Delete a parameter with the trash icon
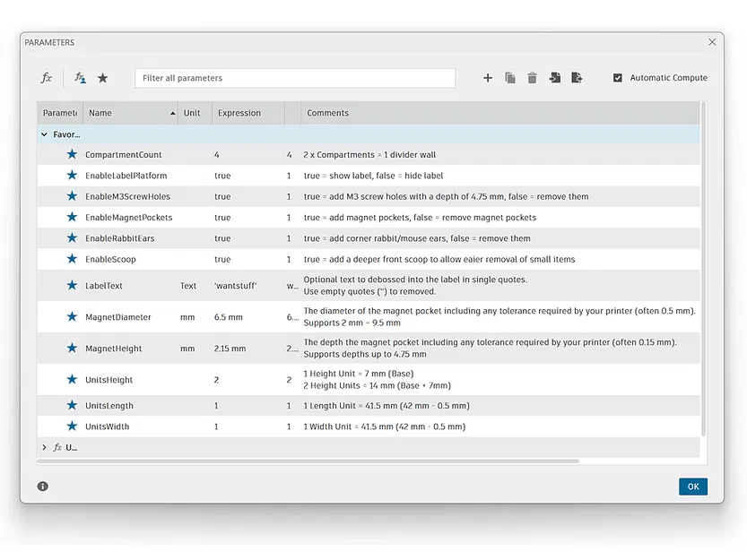The width and height of the screenshot is (747, 560). tap(533, 78)
